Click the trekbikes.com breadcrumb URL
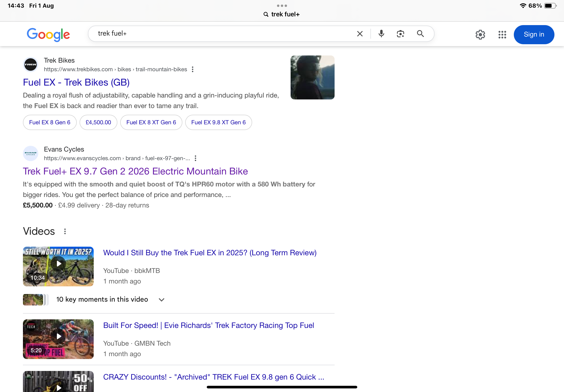Image resolution: width=564 pixels, height=392 pixels. [x=115, y=69]
